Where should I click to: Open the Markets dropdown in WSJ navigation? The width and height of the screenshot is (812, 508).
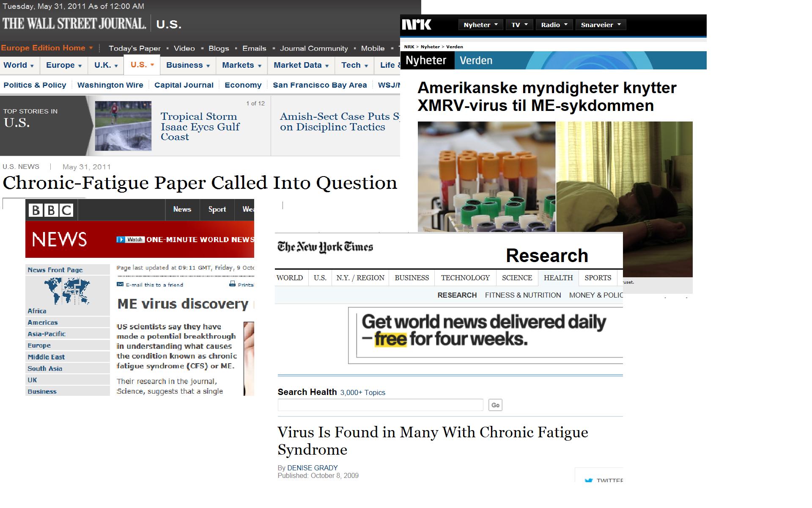click(241, 65)
